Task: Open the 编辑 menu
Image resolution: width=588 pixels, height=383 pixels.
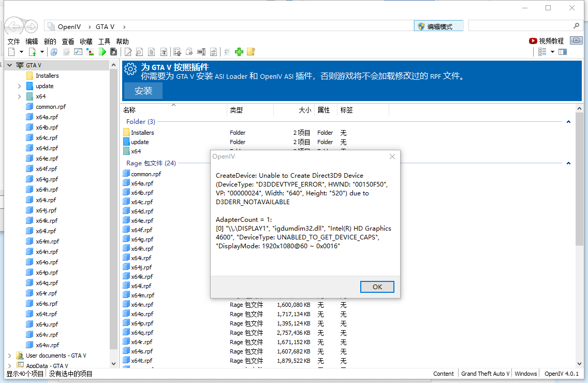Action: 32,41
